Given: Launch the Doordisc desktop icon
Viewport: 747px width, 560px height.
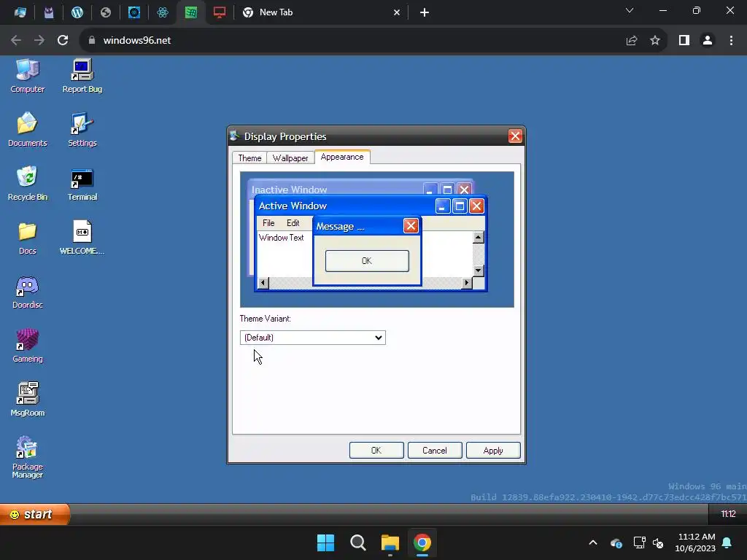Looking at the screenshot, I should 27,291.
